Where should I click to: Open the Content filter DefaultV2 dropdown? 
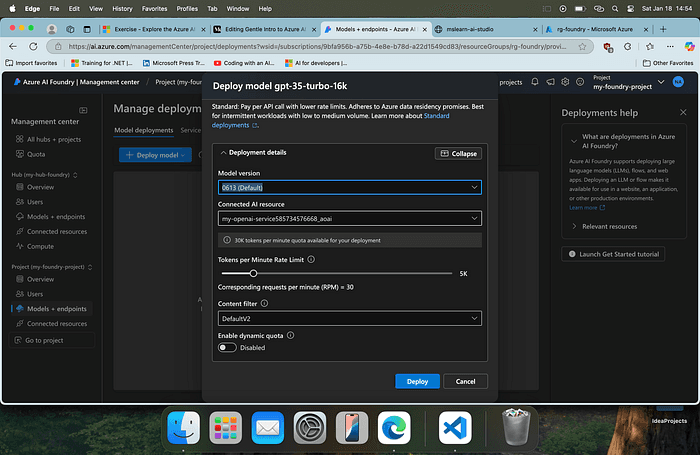(x=350, y=318)
